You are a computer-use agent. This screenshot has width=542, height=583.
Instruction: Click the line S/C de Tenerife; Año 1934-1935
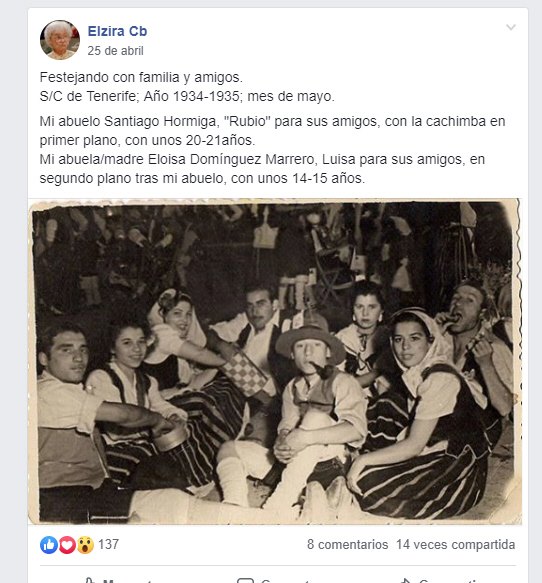187,96
